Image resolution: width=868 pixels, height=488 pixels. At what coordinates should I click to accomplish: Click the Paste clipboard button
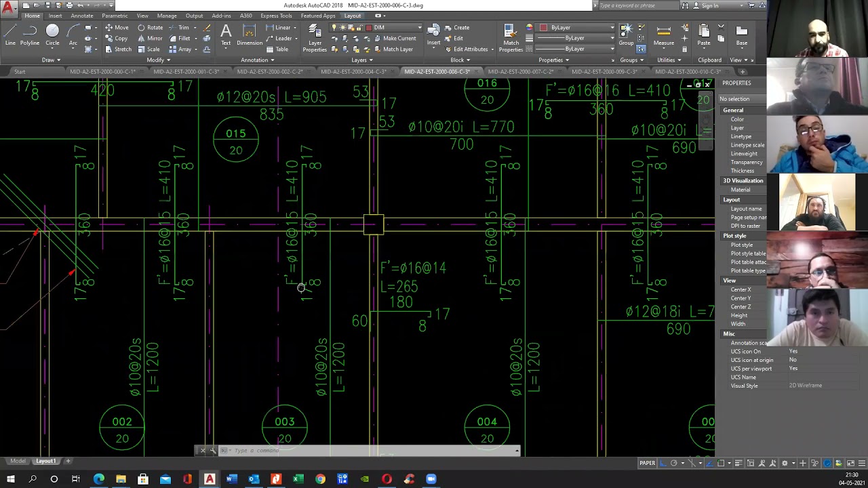point(704,35)
